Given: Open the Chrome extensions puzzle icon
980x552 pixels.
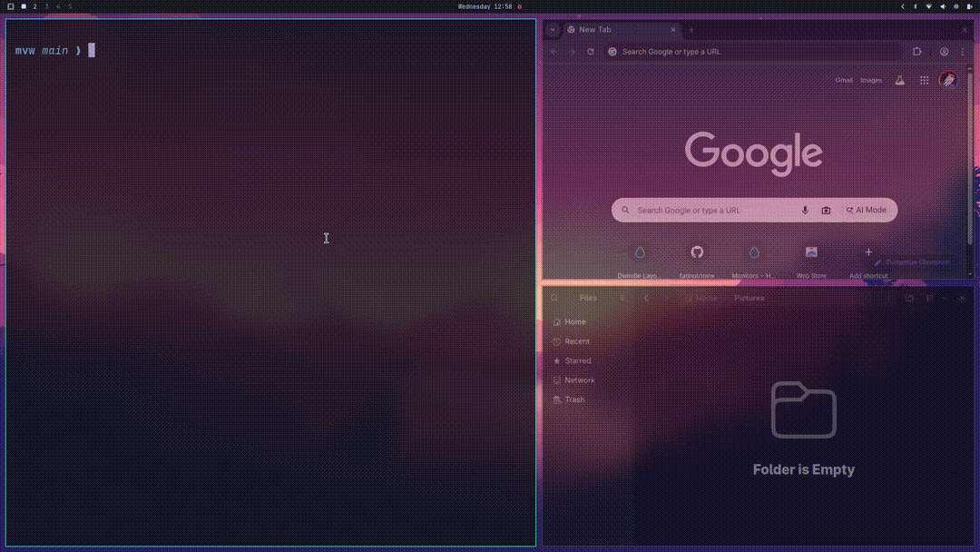Looking at the screenshot, I should pos(917,52).
